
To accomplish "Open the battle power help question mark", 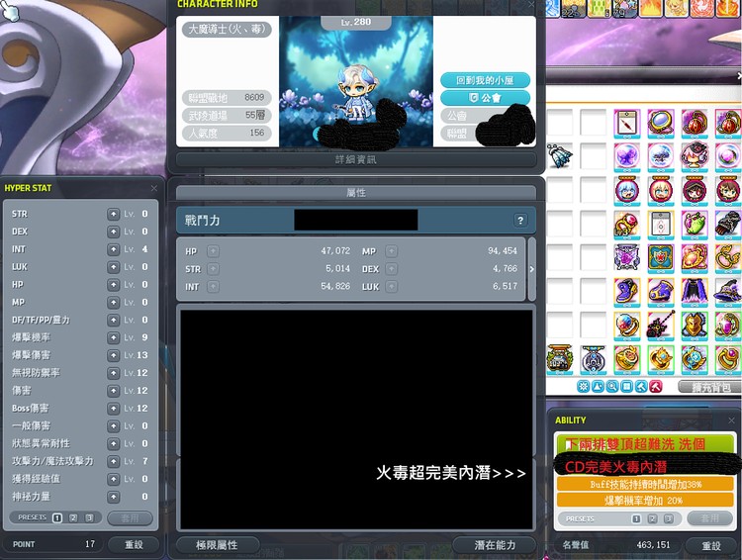I will point(520,220).
